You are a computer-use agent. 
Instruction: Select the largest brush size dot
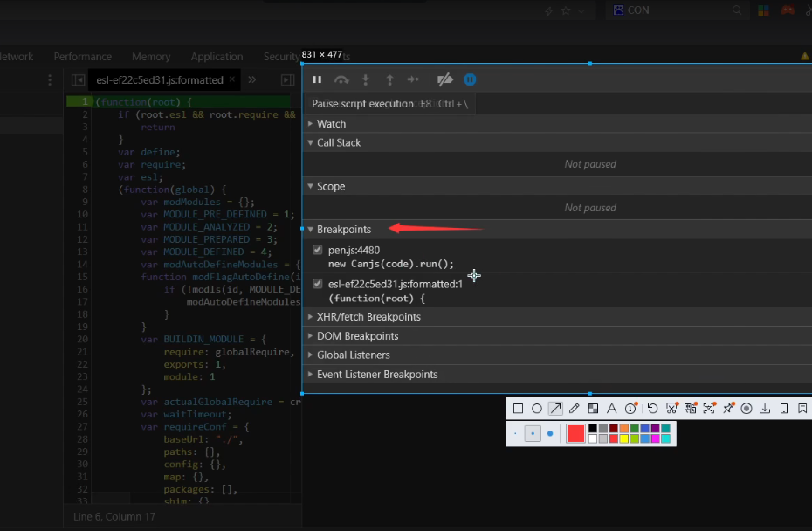(x=550, y=433)
